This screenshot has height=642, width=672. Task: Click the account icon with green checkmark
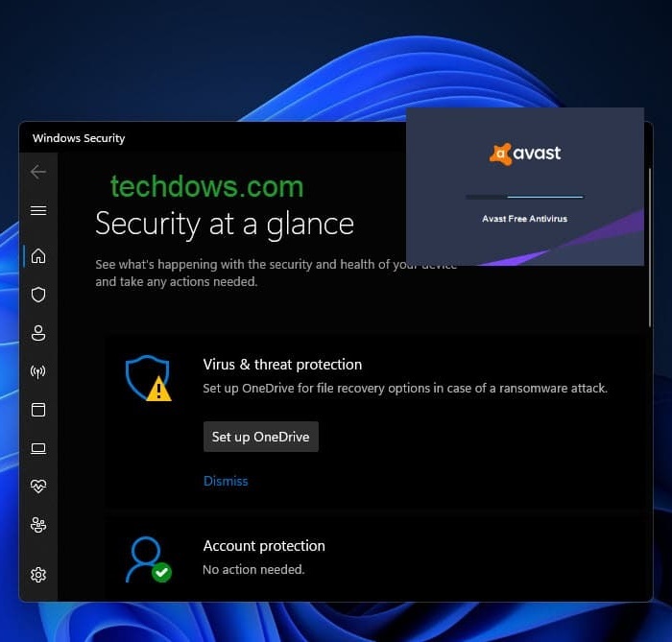click(148, 559)
